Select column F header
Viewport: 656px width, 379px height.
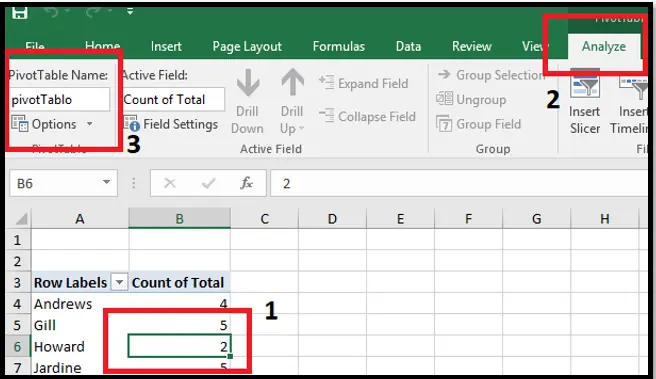click(468, 218)
